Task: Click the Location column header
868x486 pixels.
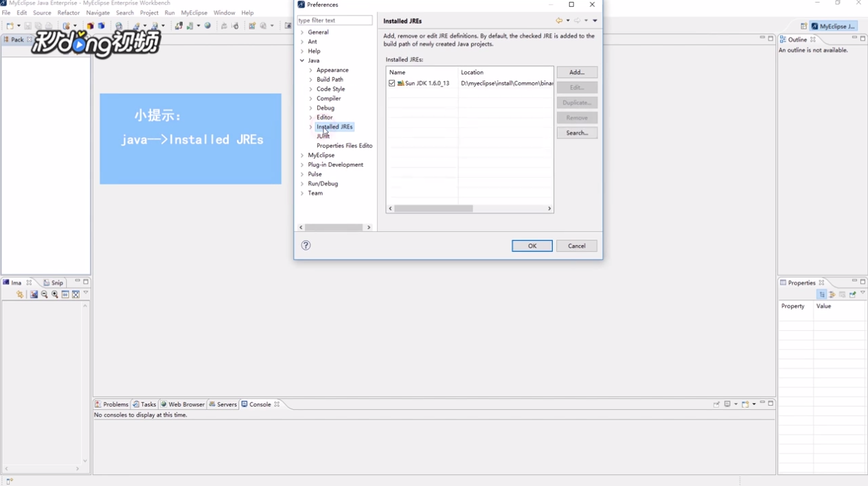Action: click(x=505, y=72)
